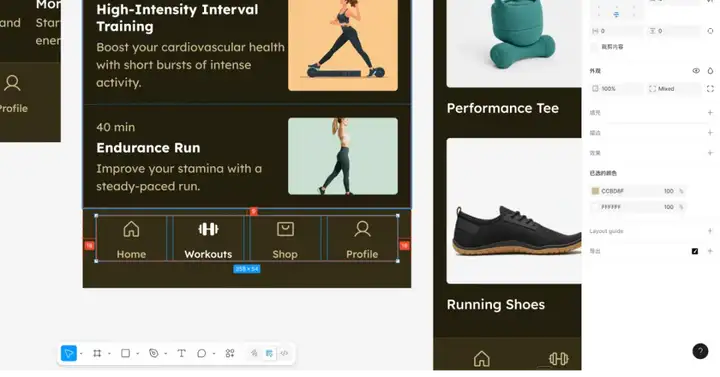The width and height of the screenshot is (720, 377).
Task: Click the horizontal gap value field
Action: point(616,31)
